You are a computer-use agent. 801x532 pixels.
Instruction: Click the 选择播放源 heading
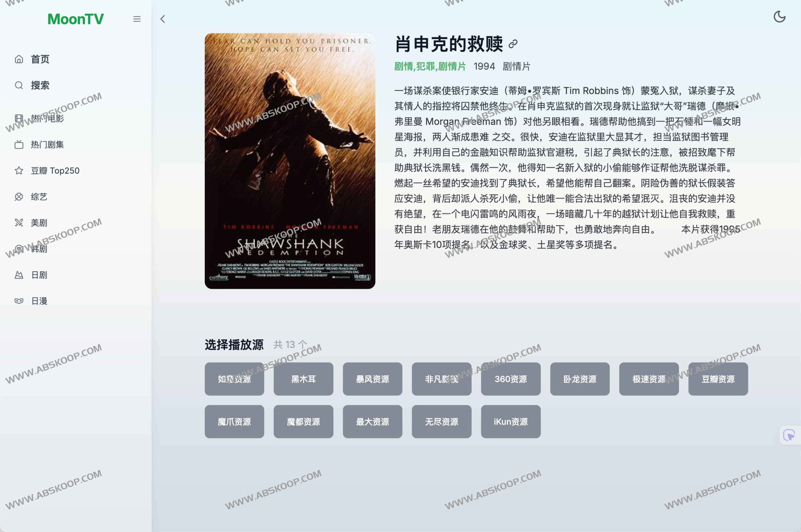coord(234,345)
